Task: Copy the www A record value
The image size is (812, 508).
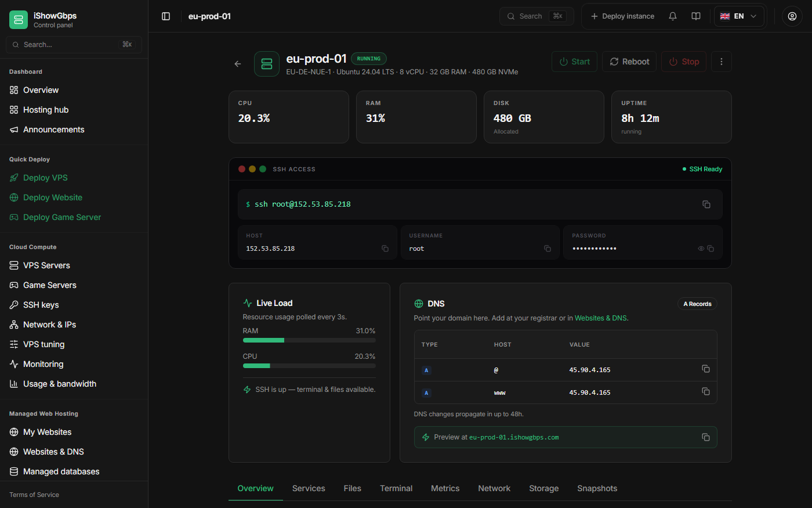Action: point(706,392)
